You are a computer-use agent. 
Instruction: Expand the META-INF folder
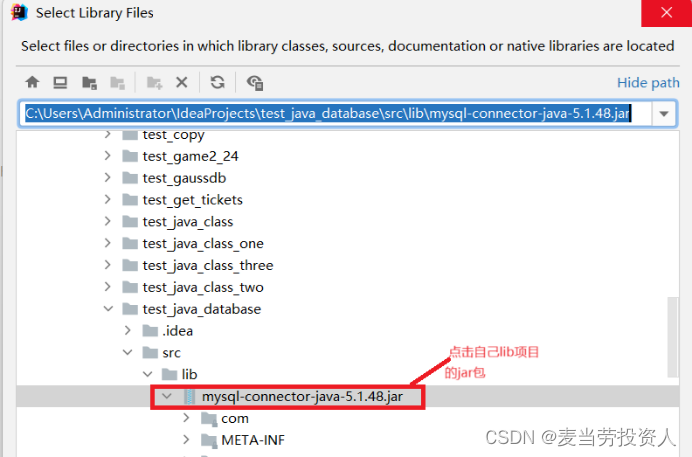186,440
